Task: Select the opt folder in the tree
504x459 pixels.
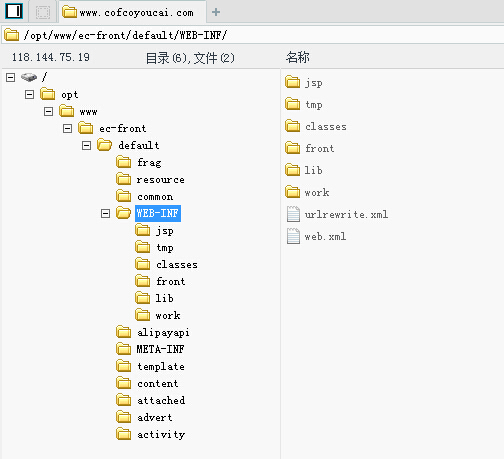Action: pyautogui.click(x=70, y=95)
